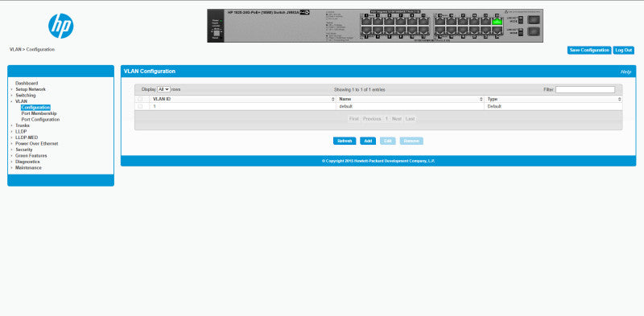644x316 pixels.
Task: Sort table by Type column arrows
Action: (619, 100)
